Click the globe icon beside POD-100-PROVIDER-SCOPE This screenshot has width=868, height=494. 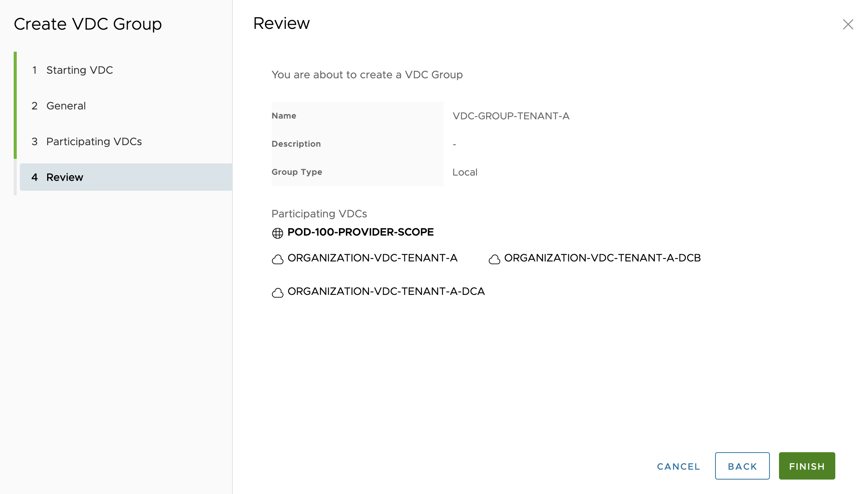pyautogui.click(x=278, y=233)
